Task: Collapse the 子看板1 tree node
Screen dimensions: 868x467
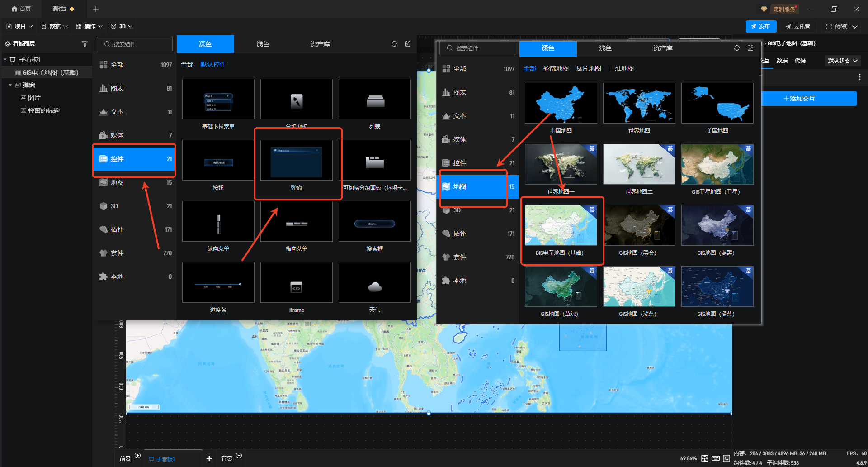Action: (5, 60)
